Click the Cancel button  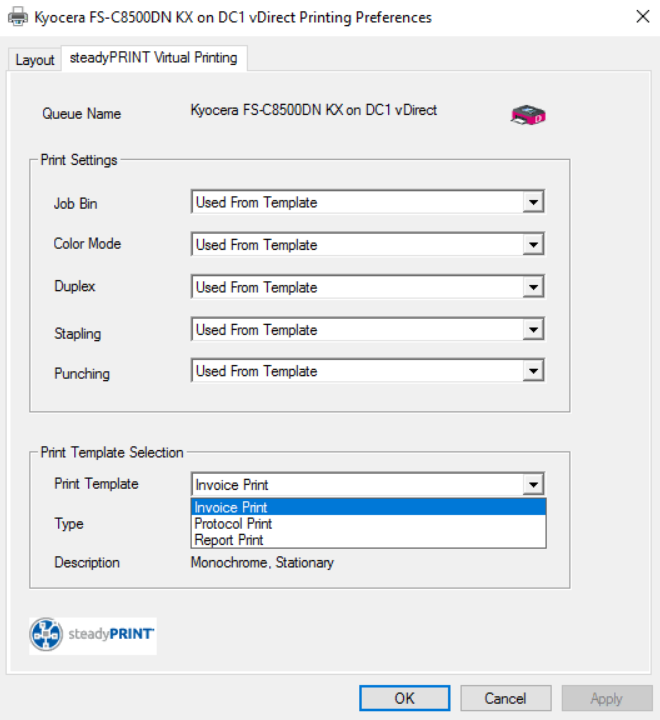(505, 698)
